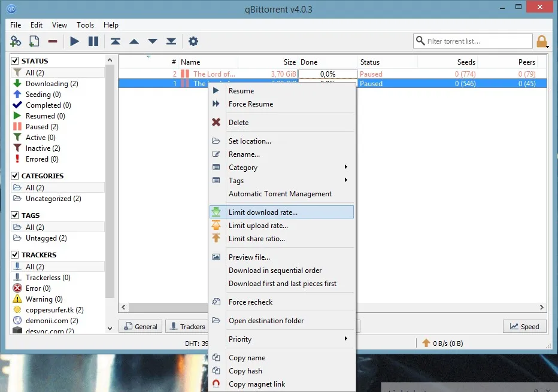The height and width of the screenshot is (392, 558).
Task: Sort by the Seeds column header
Action: tap(447, 62)
